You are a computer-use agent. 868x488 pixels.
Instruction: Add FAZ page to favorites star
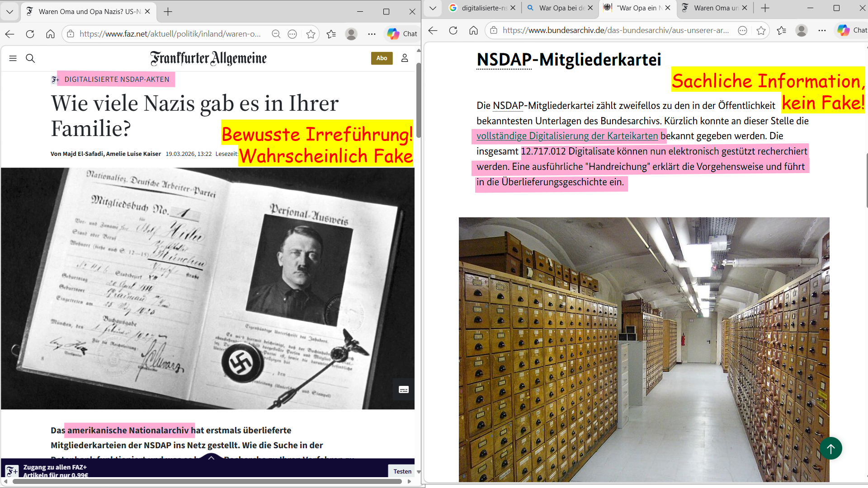pyautogui.click(x=311, y=34)
